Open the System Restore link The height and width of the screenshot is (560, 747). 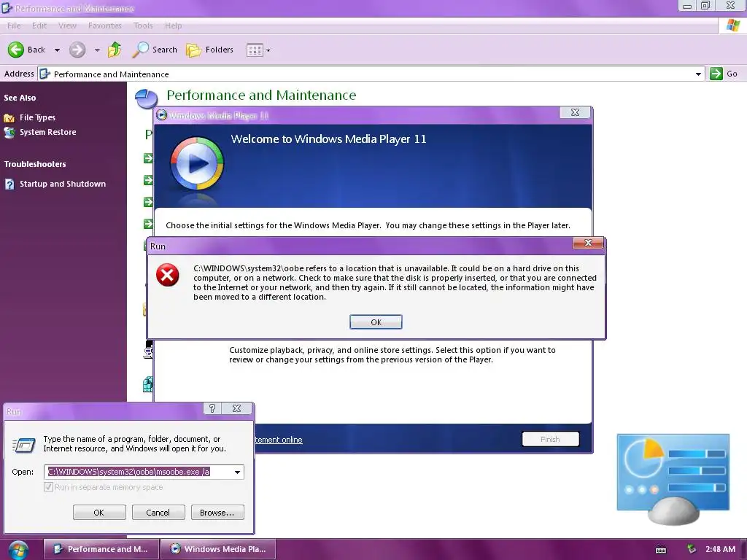(47, 132)
